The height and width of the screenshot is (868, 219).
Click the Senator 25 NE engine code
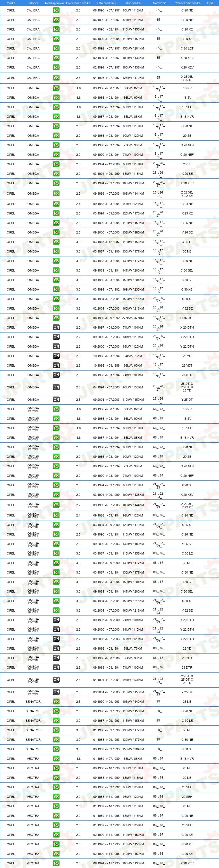187,702
